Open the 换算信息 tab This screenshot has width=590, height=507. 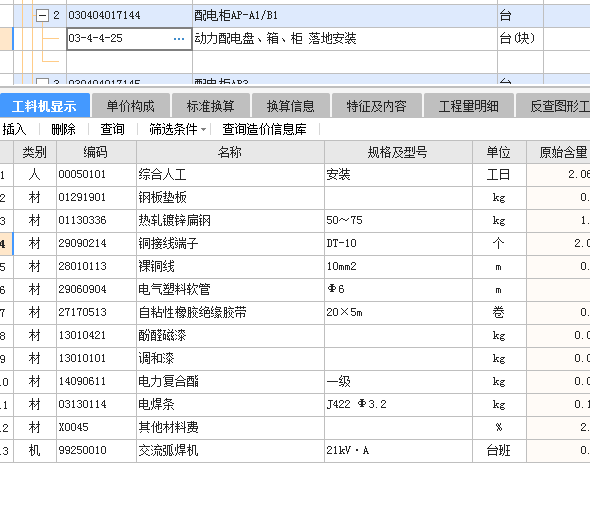point(291,106)
